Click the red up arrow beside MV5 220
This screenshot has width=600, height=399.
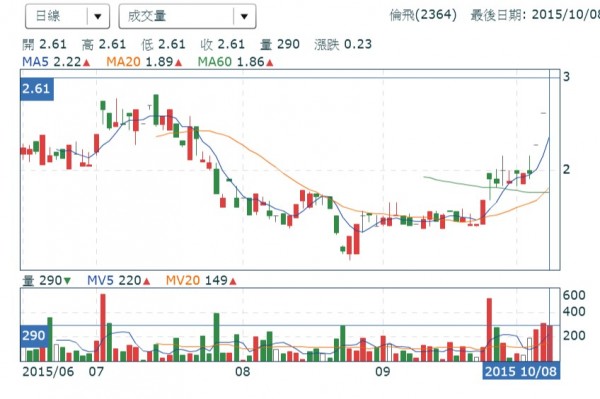(x=147, y=281)
